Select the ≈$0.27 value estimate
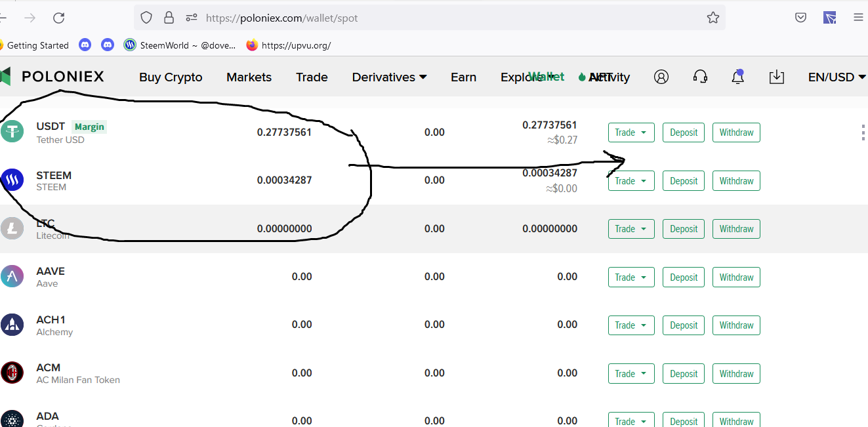The width and height of the screenshot is (868, 427). [562, 140]
